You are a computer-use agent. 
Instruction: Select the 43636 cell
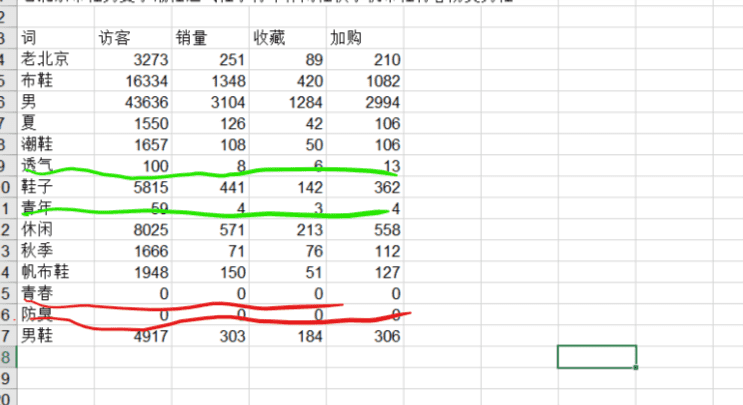click(x=133, y=102)
